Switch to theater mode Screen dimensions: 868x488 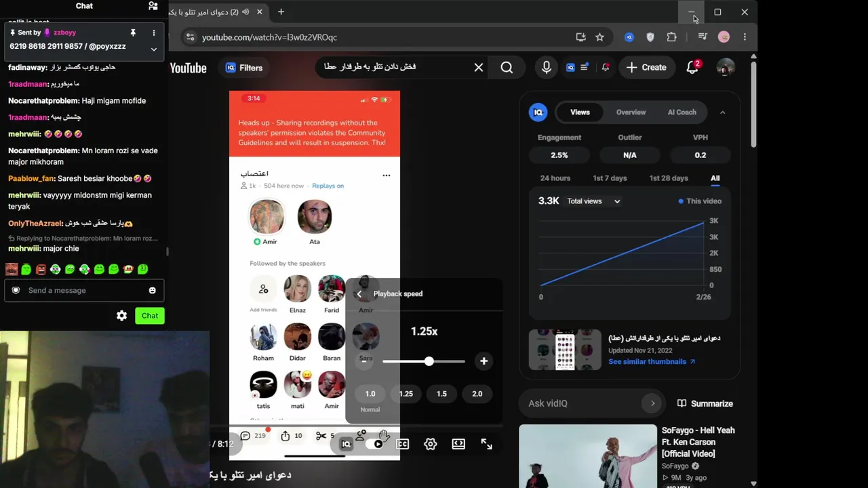pos(458,445)
